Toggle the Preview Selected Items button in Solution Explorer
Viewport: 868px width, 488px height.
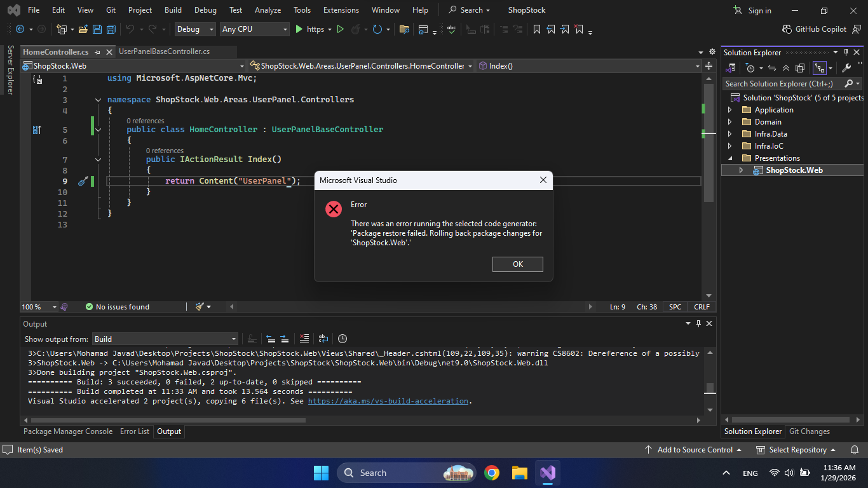820,68
